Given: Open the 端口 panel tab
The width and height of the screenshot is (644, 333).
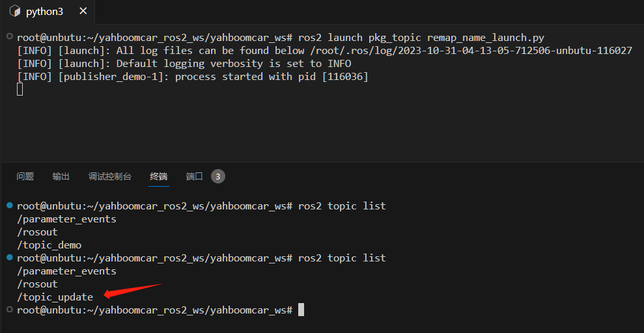Looking at the screenshot, I should coord(194,177).
